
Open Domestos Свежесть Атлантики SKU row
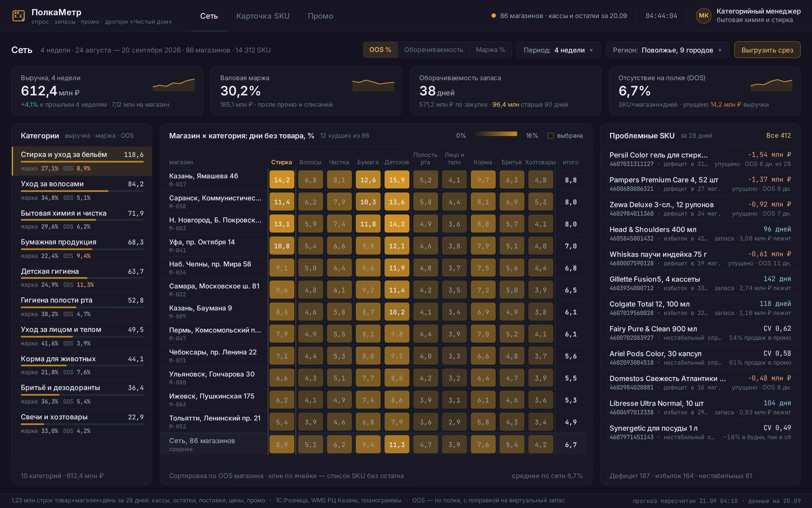tap(700, 383)
